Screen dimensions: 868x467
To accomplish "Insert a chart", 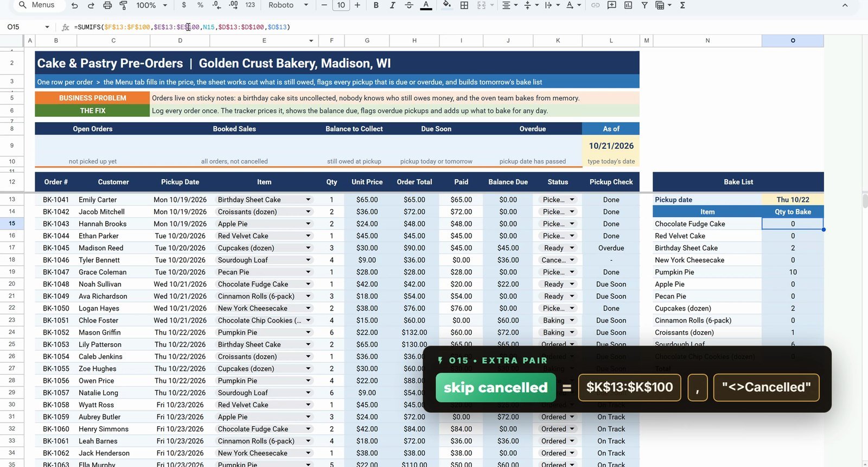I will pyautogui.click(x=628, y=5).
